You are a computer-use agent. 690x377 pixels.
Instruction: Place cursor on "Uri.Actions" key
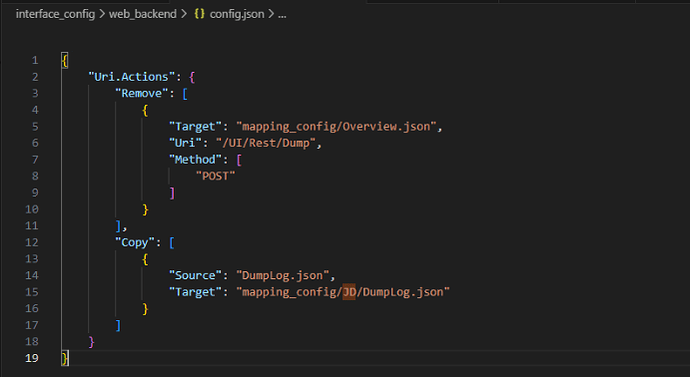click(x=132, y=77)
